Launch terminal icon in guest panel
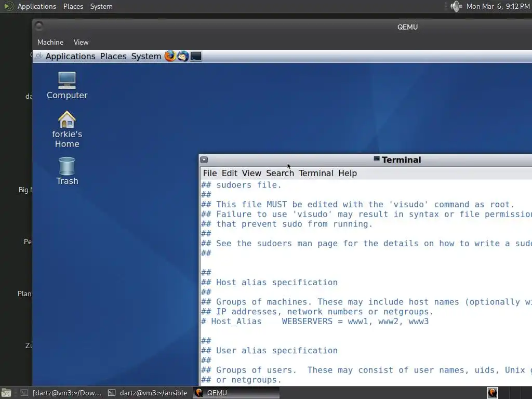The width and height of the screenshot is (532, 399). point(196,56)
